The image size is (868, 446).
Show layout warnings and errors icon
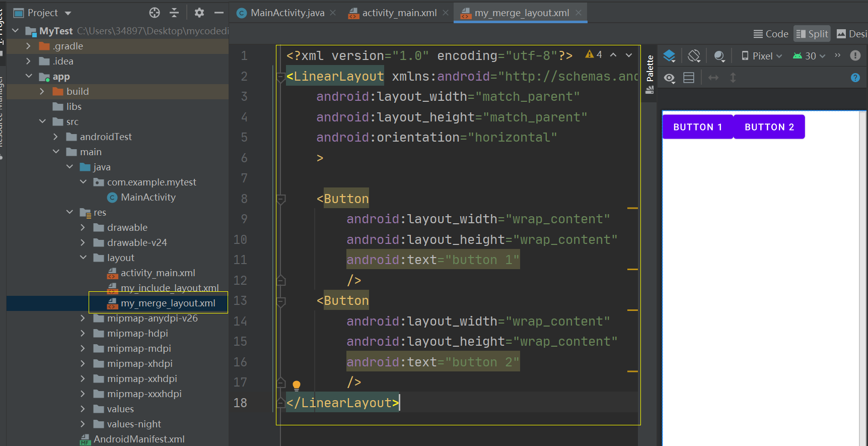click(855, 55)
